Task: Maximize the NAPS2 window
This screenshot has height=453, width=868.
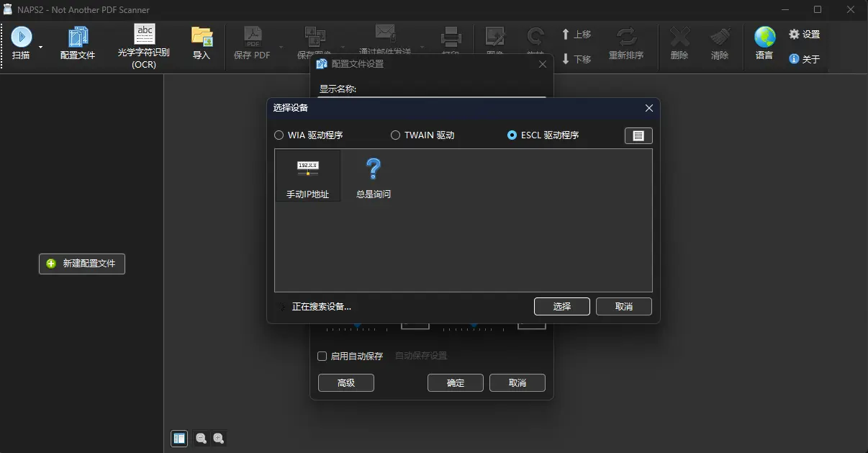Action: point(818,9)
